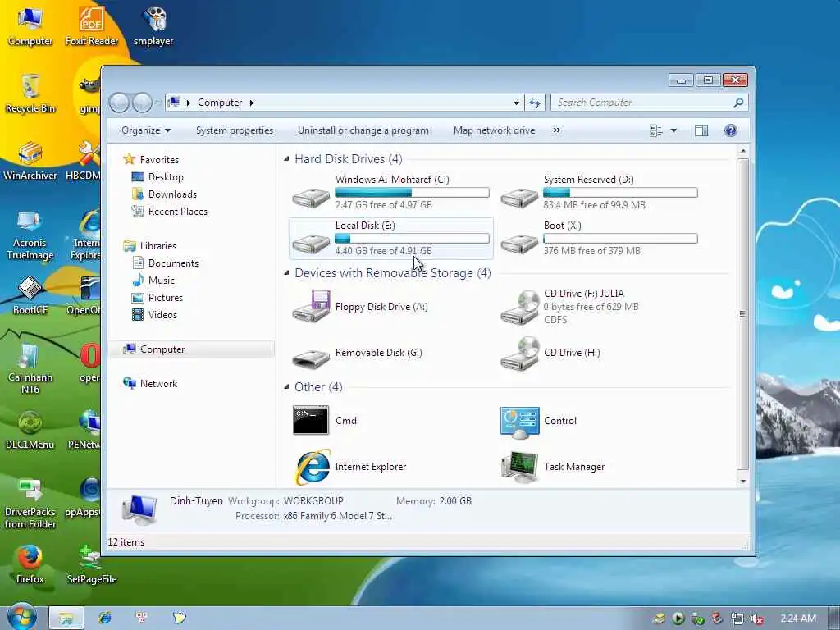Expand Computer breadcrumb arrow in address bar

(x=251, y=103)
